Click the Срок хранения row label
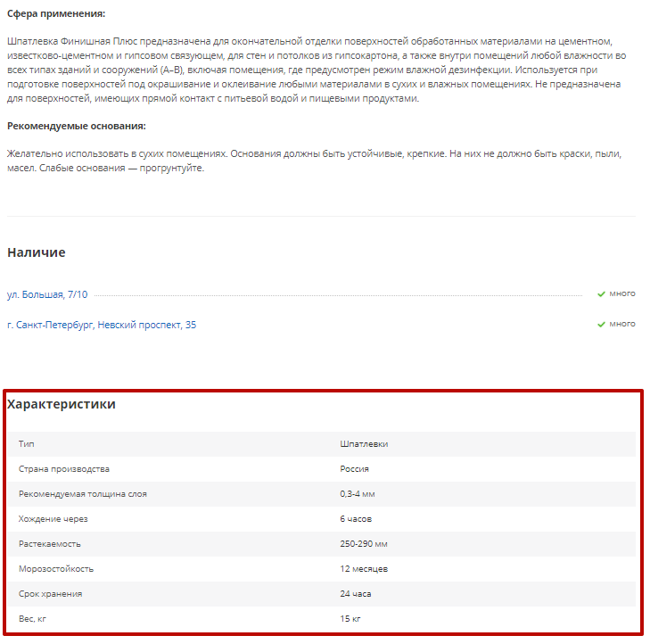The height and width of the screenshot is (644, 650). 51,594
